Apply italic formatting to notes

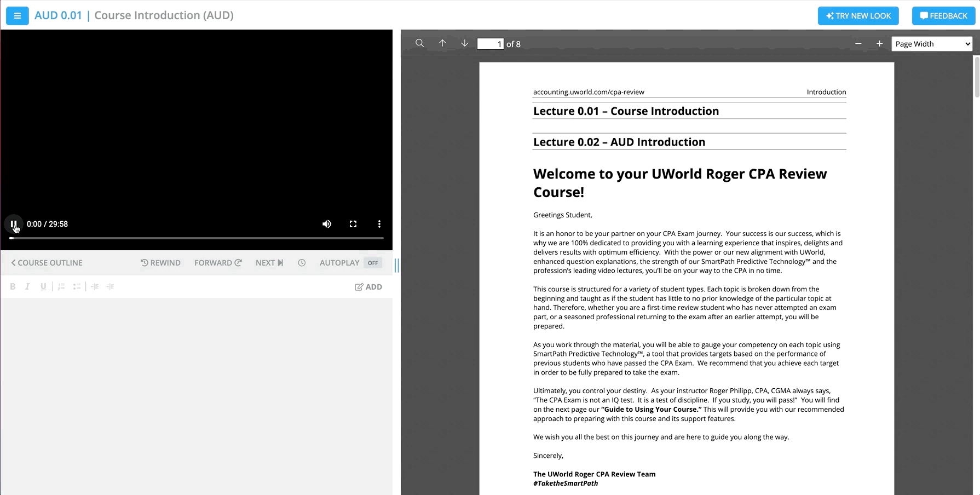27,286
